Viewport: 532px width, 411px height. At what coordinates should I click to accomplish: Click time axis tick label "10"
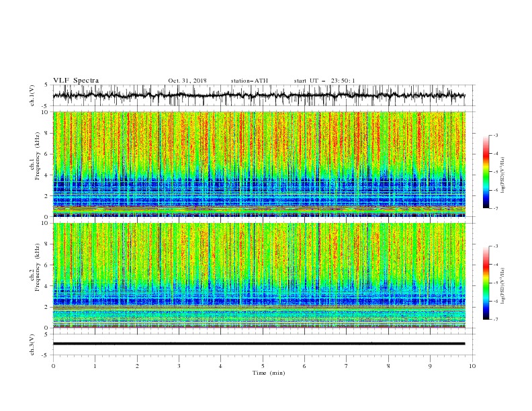click(472, 366)
